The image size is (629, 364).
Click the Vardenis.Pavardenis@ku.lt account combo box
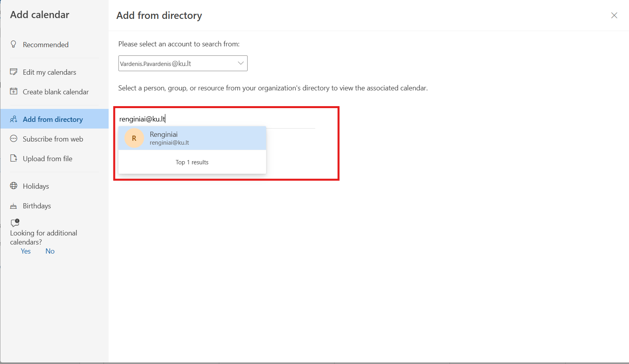183,63
